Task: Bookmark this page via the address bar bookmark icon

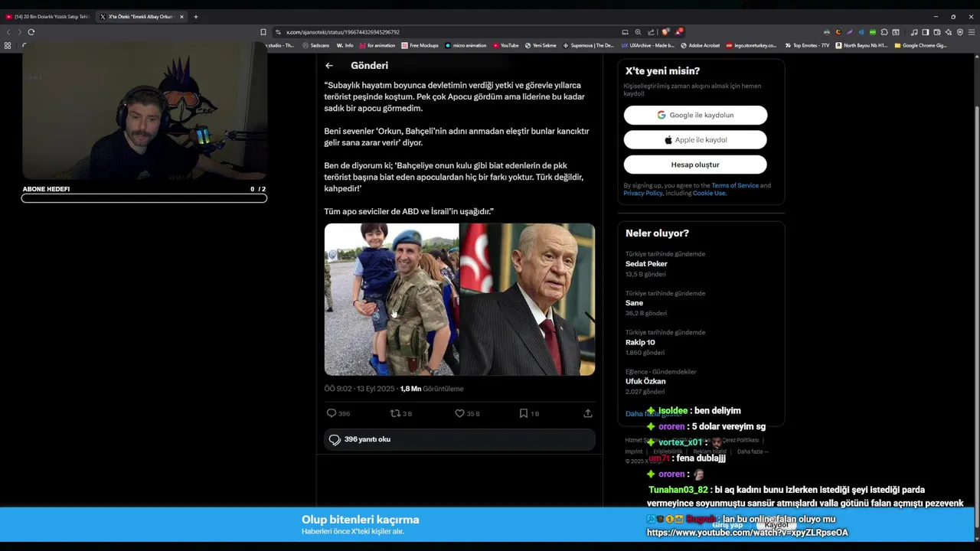Action: click(263, 32)
